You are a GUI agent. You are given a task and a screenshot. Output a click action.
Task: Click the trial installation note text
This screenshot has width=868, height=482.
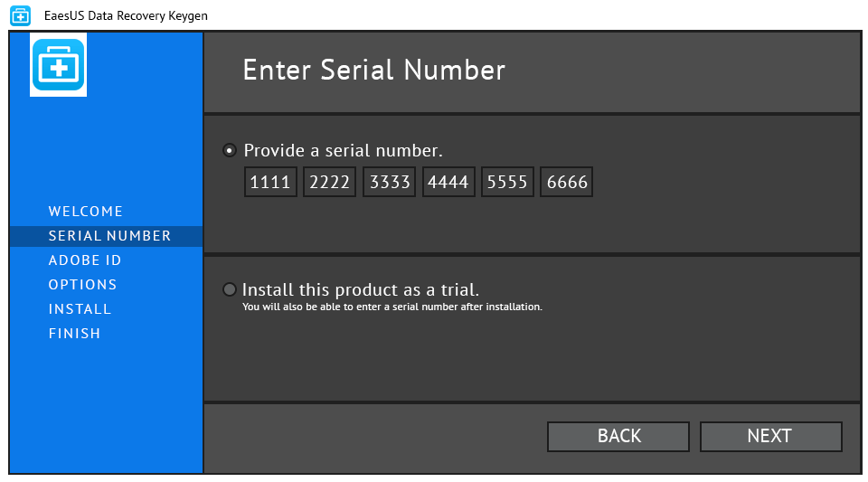392,307
